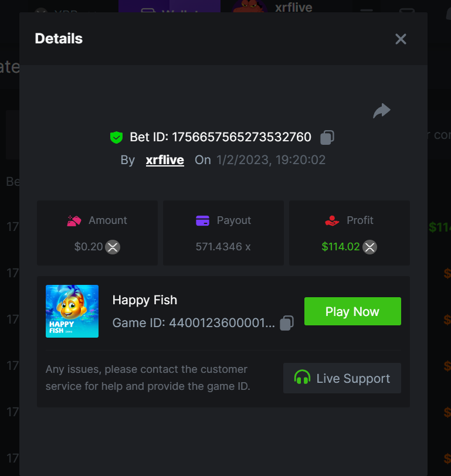The width and height of the screenshot is (451, 476).
Task: Click the red Profit hand icon
Action: click(332, 220)
